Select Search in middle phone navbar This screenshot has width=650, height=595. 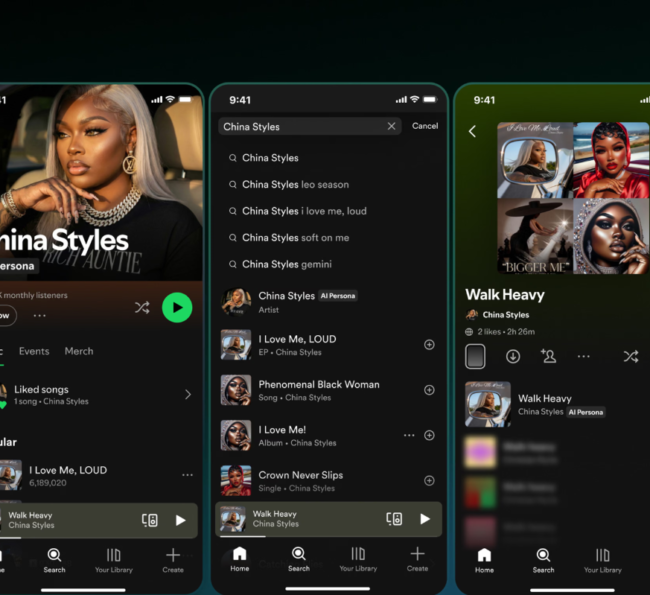click(299, 559)
